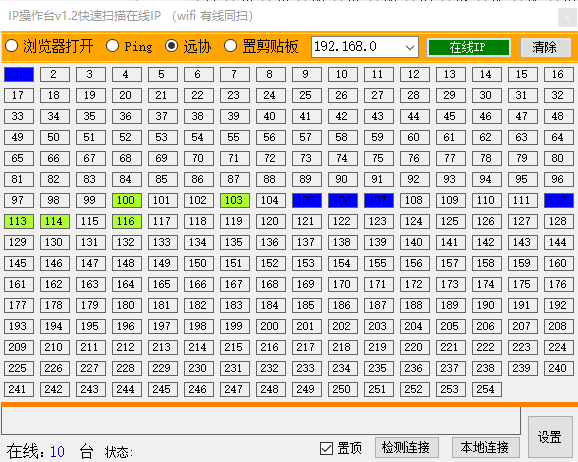Click the green 在线IP scan button
The width and height of the screenshot is (578, 462).
click(x=469, y=47)
